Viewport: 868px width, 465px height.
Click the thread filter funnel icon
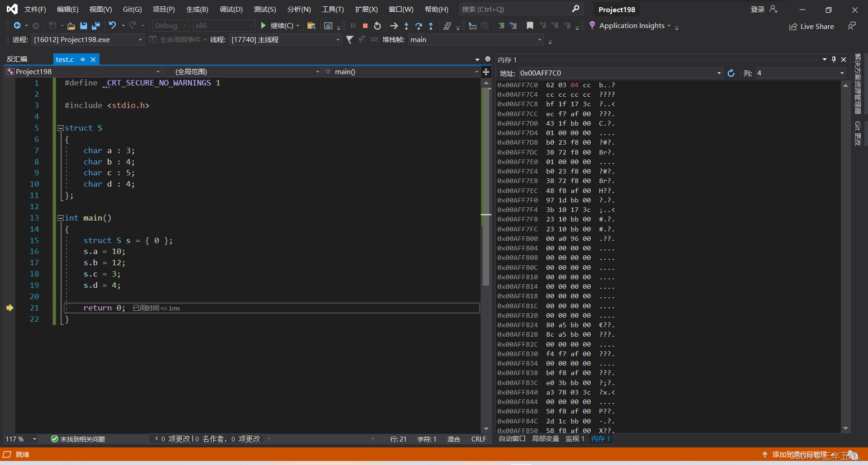click(349, 40)
